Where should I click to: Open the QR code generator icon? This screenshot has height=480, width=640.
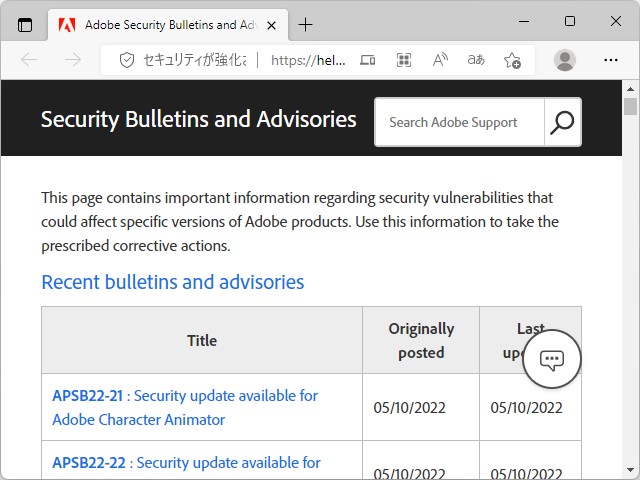pos(404,60)
